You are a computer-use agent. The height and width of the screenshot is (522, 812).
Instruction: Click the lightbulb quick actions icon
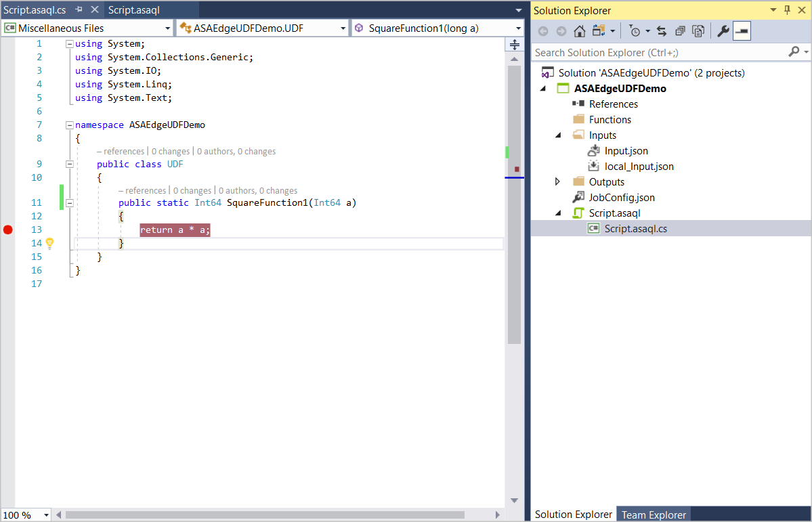coord(49,243)
